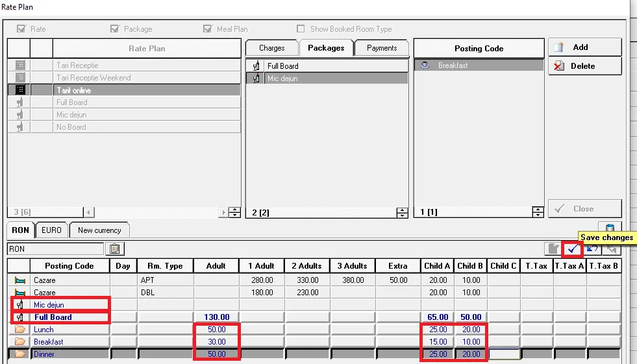Undo changes with the blue arrow icon

(x=592, y=249)
